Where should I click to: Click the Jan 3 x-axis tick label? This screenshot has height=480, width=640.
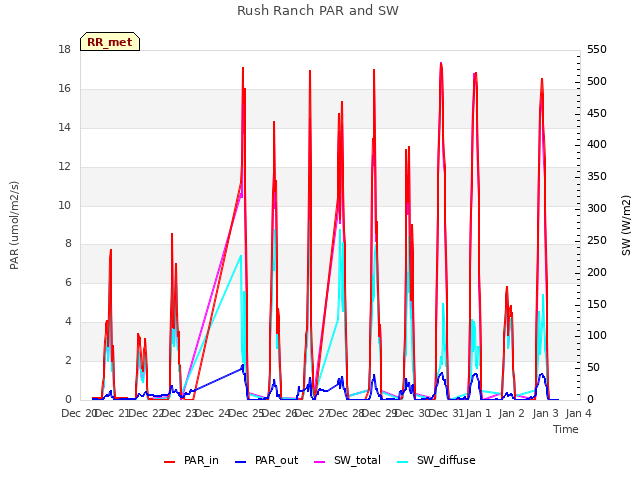pyautogui.click(x=546, y=413)
